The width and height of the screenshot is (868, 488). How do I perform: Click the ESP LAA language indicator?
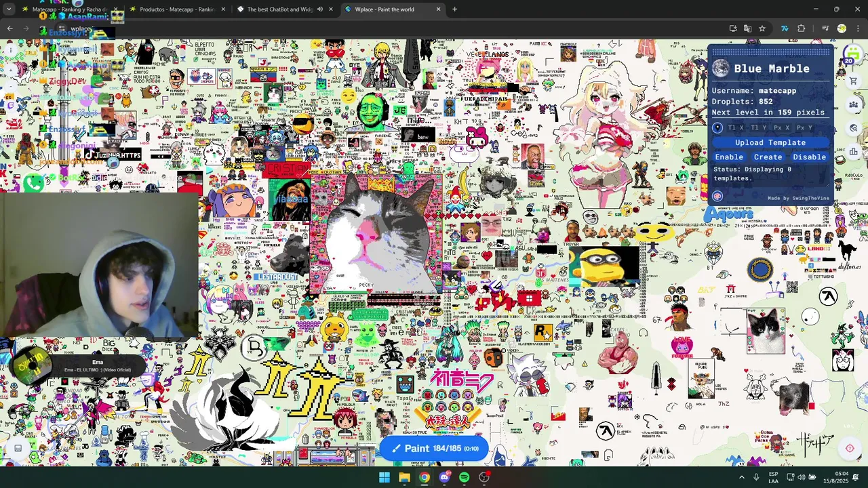coord(774,478)
